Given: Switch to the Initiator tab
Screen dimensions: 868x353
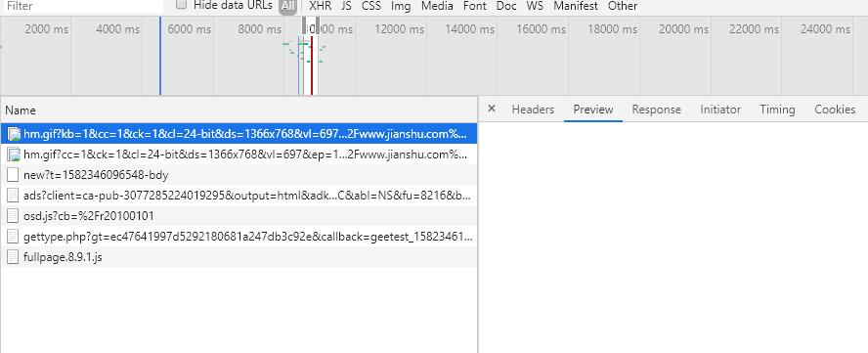Looking at the screenshot, I should coord(720,110).
